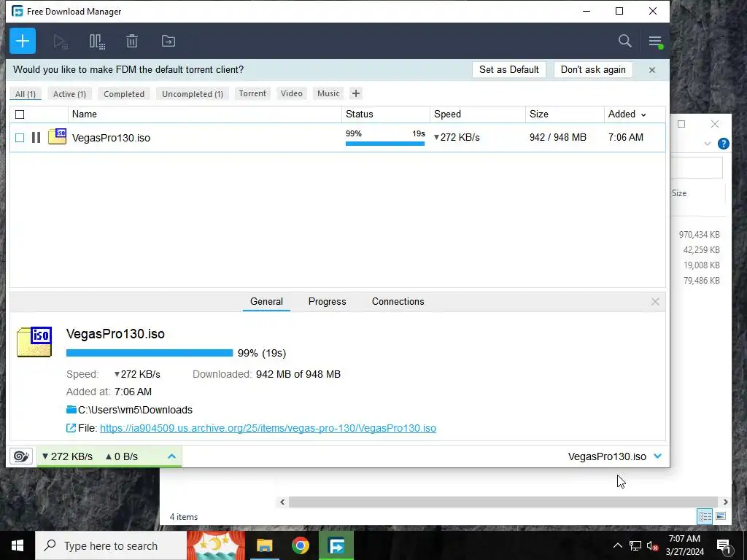The width and height of the screenshot is (747, 560).
Task: Click the Explorer horizontal scrollbar
Action: coord(503,502)
